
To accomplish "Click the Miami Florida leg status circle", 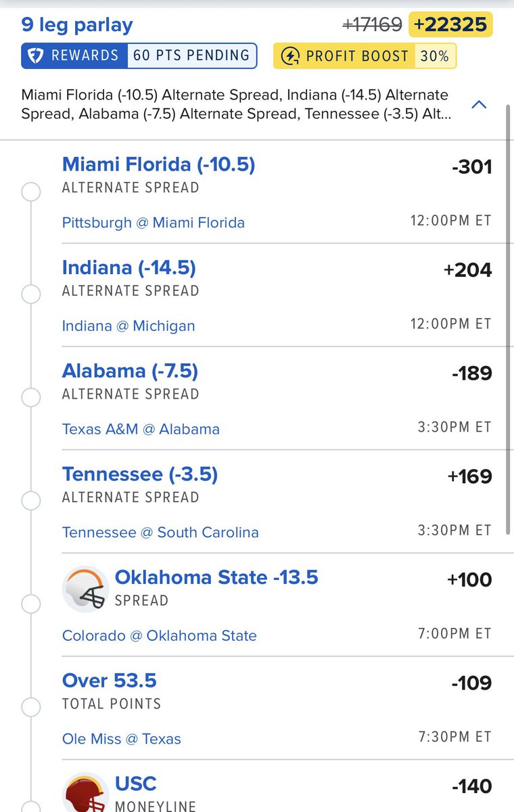I will 31,192.
